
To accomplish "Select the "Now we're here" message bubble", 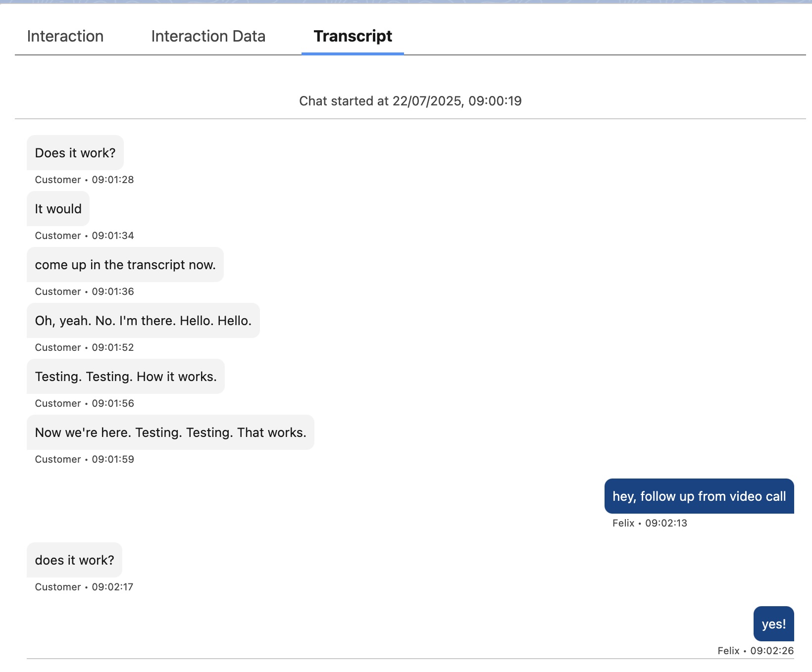I will (x=170, y=432).
